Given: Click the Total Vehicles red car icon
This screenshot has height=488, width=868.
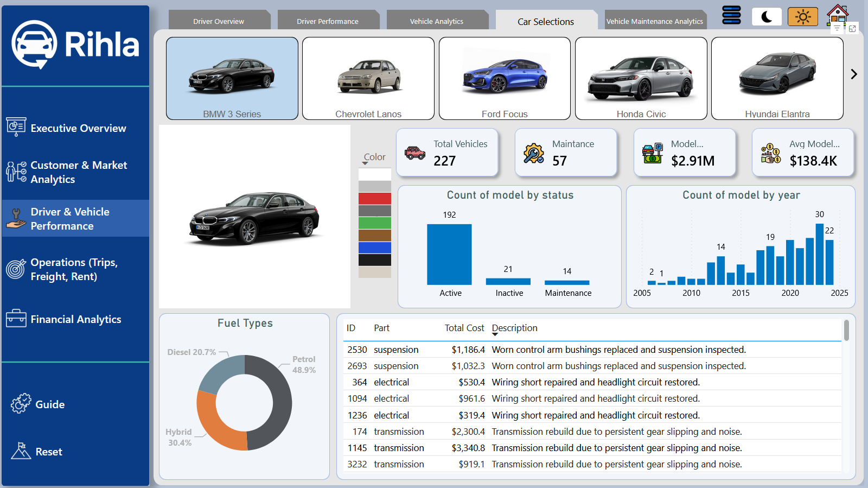Looking at the screenshot, I should tap(415, 153).
